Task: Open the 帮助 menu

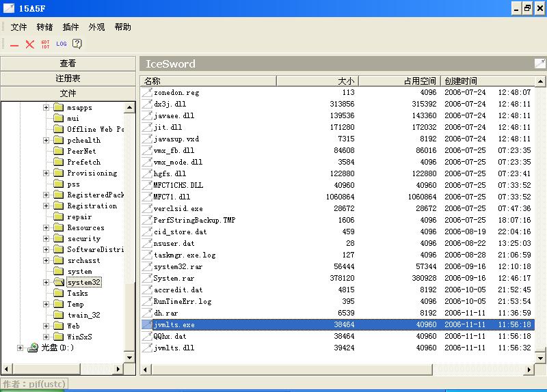Action: tap(122, 27)
